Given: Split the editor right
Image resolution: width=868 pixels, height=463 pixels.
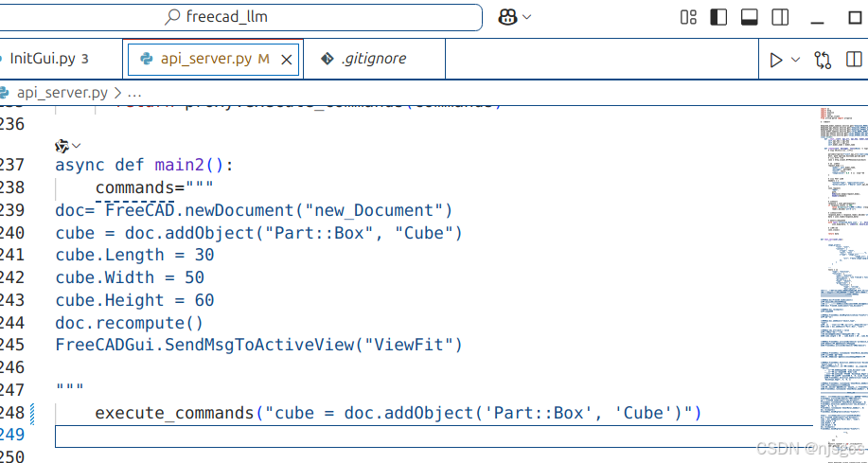Looking at the screenshot, I should [x=854, y=60].
